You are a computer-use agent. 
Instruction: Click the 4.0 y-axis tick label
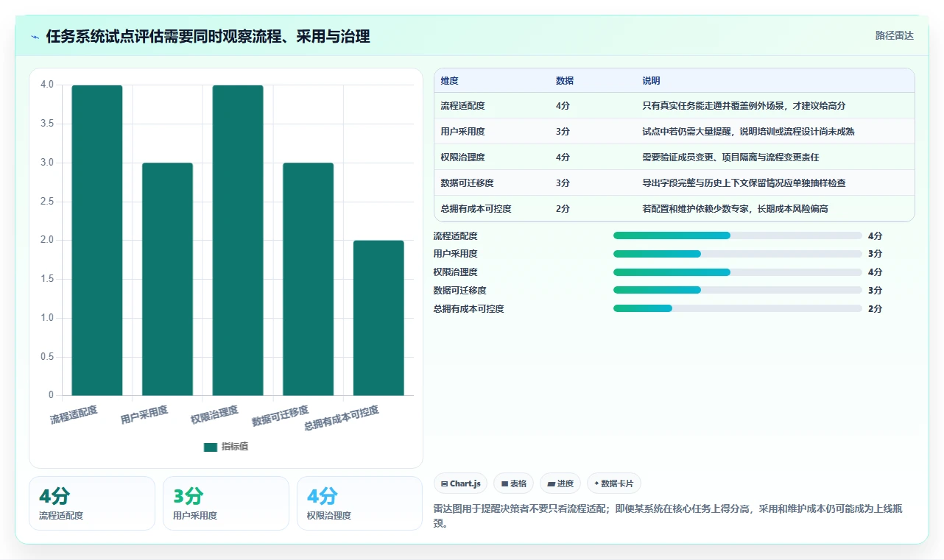[x=47, y=85]
